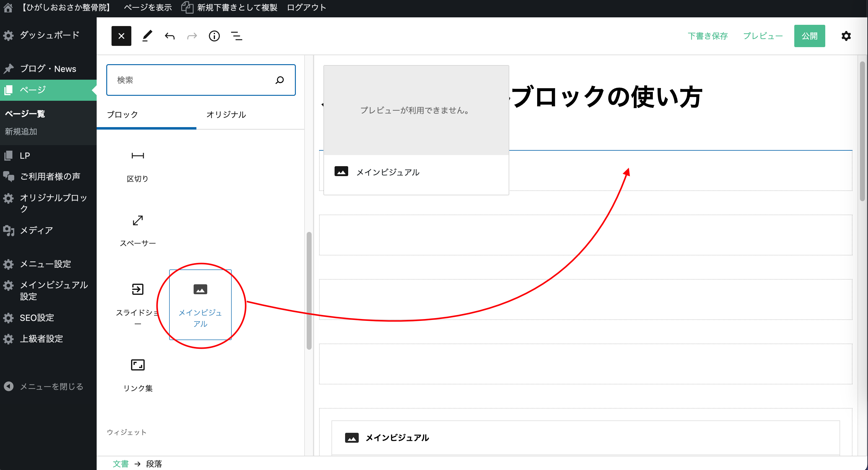Open settings with the gear icon
868x470 pixels.
846,36
